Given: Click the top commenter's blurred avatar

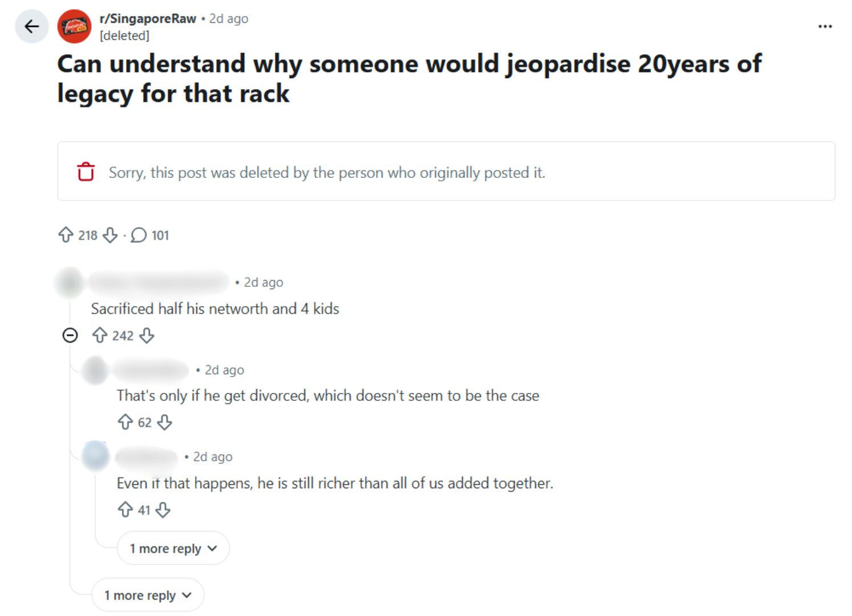Looking at the screenshot, I should [70, 282].
